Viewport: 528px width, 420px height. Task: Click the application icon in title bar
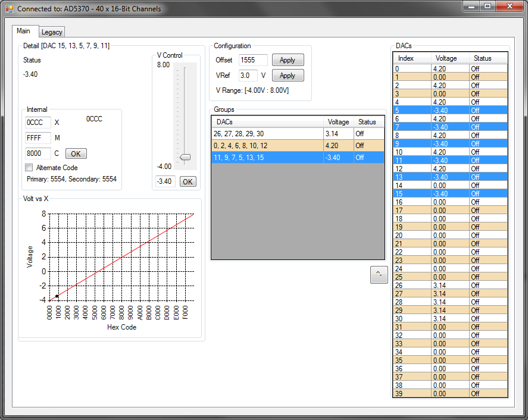(9, 9)
